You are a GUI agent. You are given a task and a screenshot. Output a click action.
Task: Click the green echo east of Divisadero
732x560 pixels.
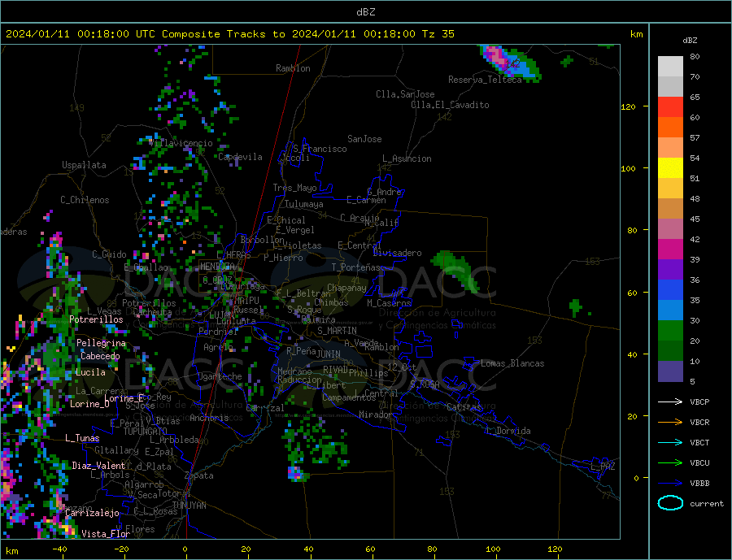click(x=455, y=271)
